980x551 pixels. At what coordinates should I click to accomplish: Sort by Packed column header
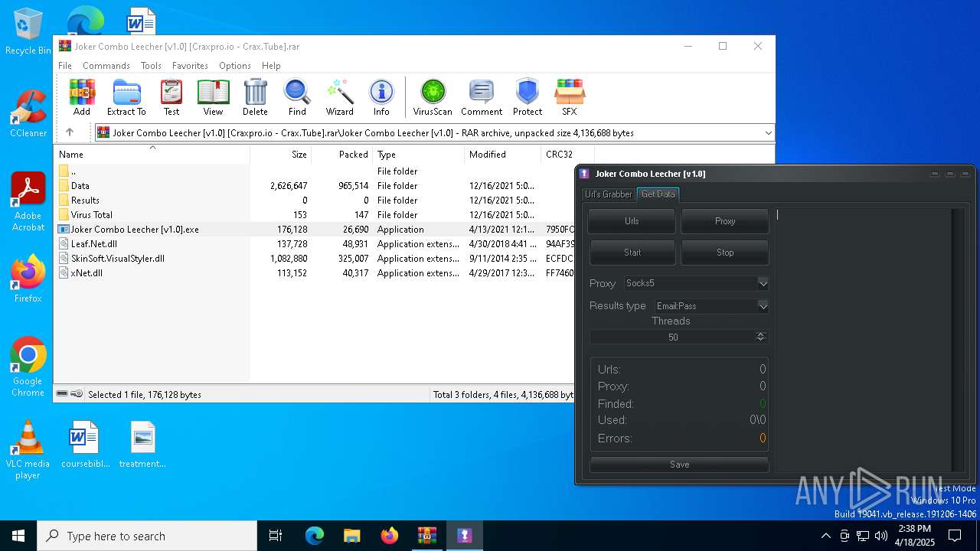(x=342, y=155)
